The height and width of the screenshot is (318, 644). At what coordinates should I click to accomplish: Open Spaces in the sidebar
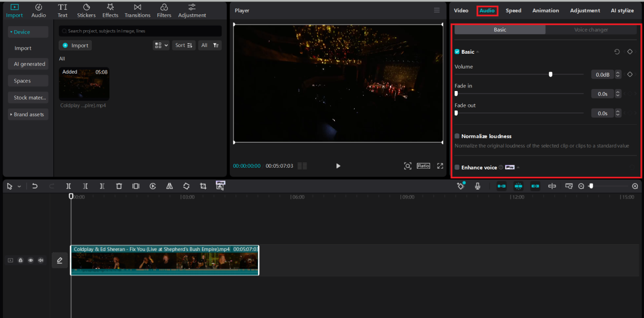28,81
